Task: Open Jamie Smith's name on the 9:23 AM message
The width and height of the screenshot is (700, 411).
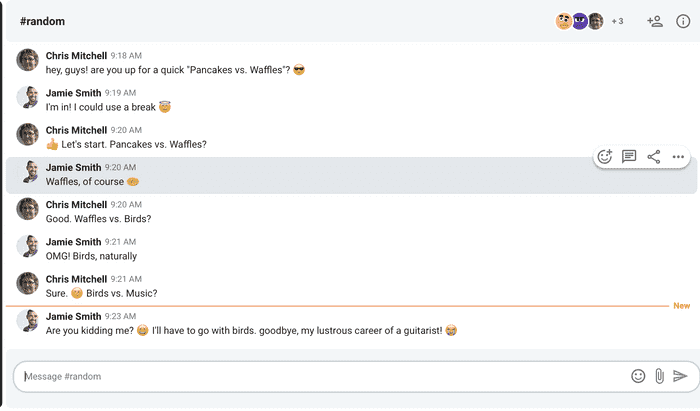Action: [x=74, y=316]
